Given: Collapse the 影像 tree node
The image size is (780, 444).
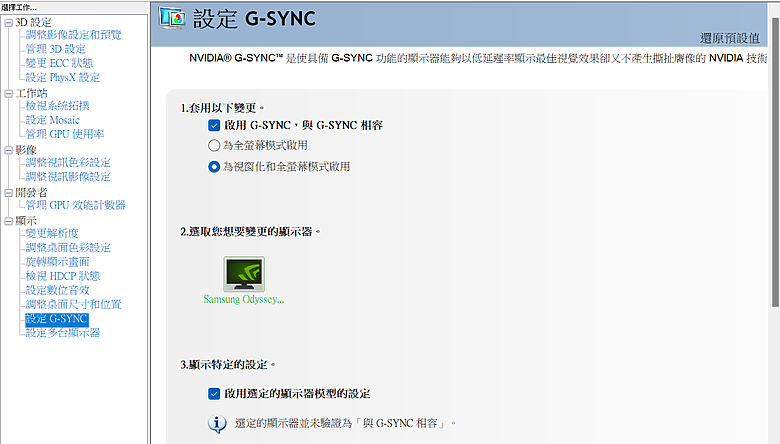Looking at the screenshot, I should [x=8, y=150].
